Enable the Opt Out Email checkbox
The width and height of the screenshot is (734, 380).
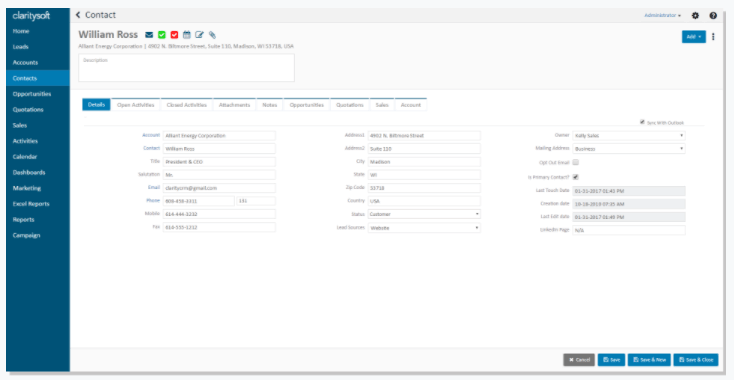(576, 162)
